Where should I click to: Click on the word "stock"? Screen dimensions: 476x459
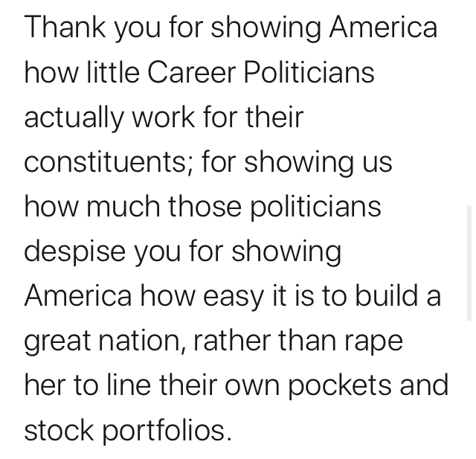[x=59, y=430]
